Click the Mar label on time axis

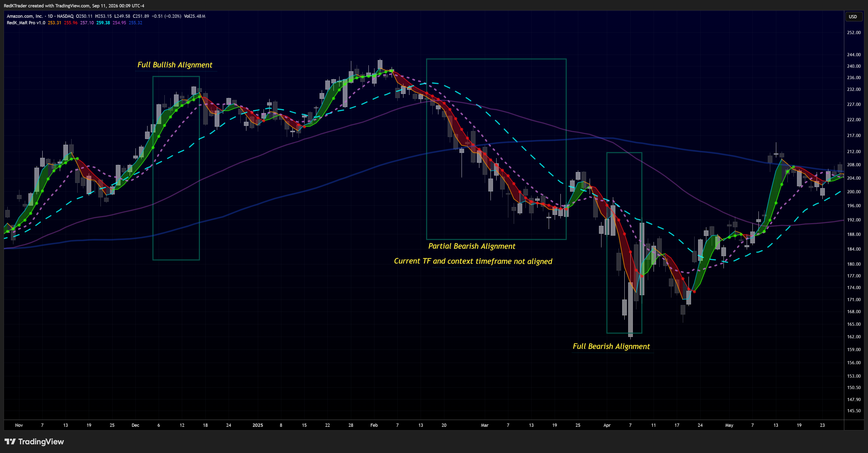tap(485, 425)
